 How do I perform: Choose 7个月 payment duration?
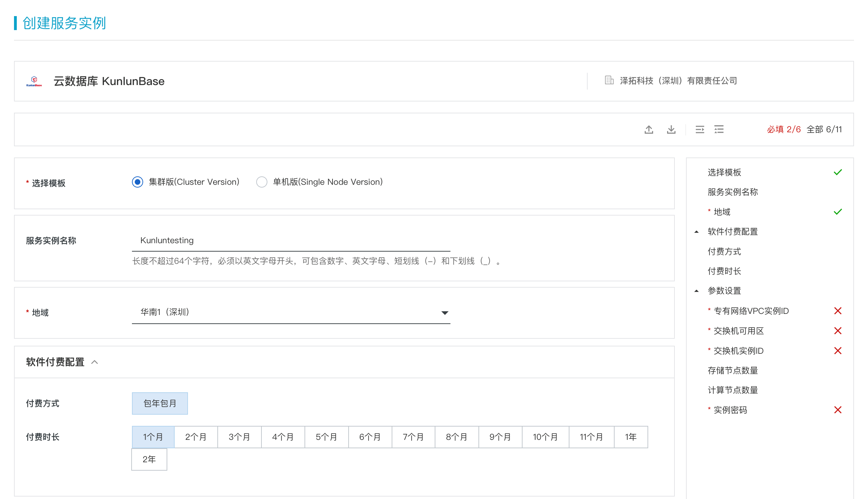413,437
